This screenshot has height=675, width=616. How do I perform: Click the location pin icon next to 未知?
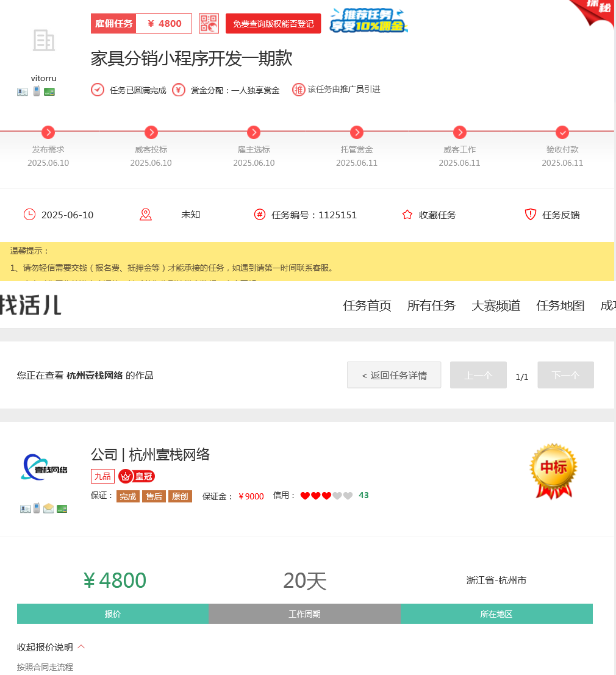pyautogui.click(x=146, y=215)
